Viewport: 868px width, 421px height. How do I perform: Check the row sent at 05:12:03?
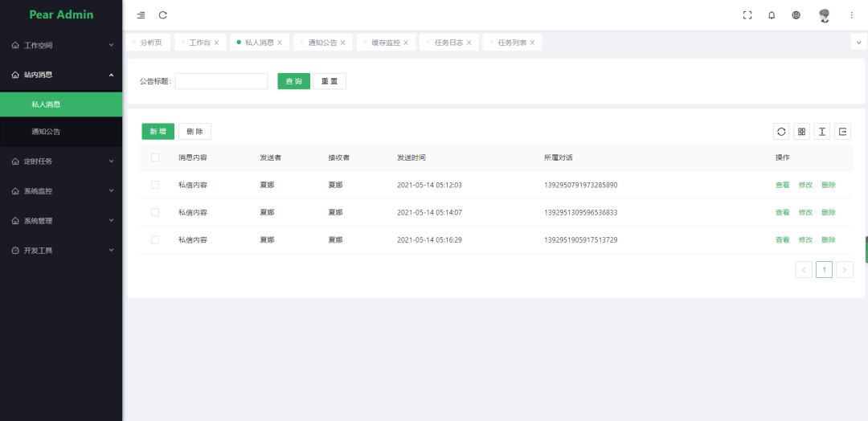pos(155,185)
